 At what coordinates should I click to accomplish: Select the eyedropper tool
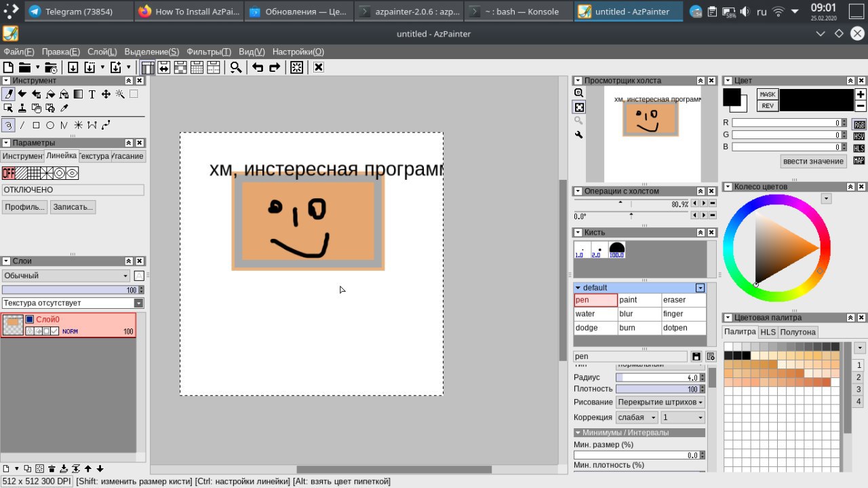tap(64, 108)
